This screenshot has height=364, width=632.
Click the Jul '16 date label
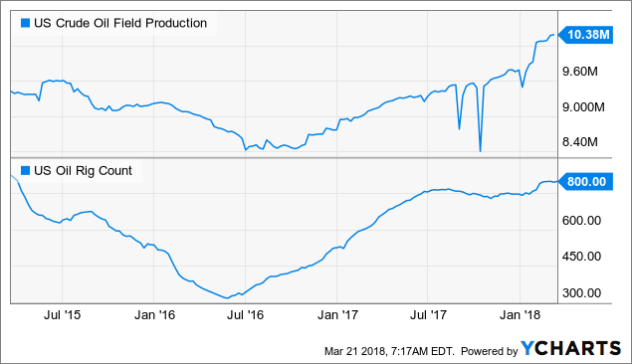pyautogui.click(x=245, y=314)
